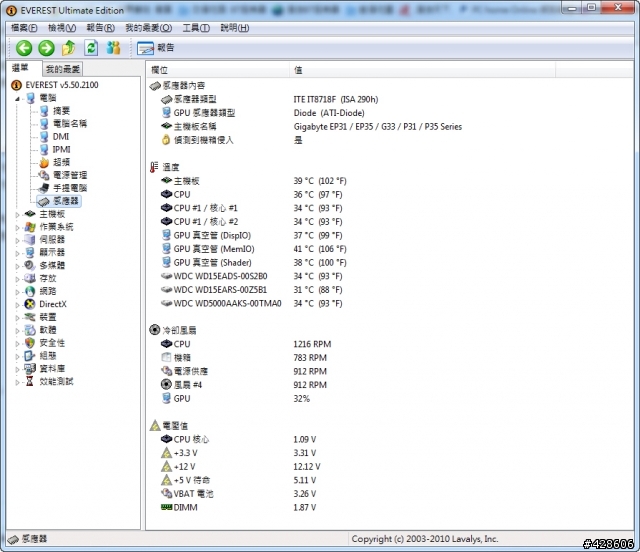The image size is (640, 552).
Task: Expand the 網路 tree node
Action: [x=17, y=292]
